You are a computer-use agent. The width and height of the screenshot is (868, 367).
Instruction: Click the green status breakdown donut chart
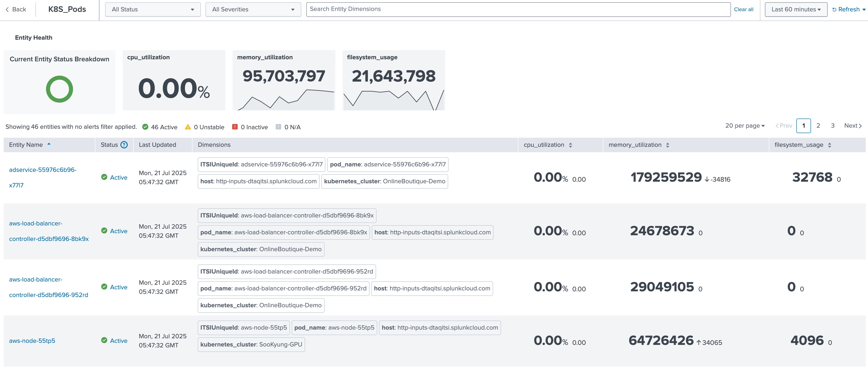pos(59,89)
